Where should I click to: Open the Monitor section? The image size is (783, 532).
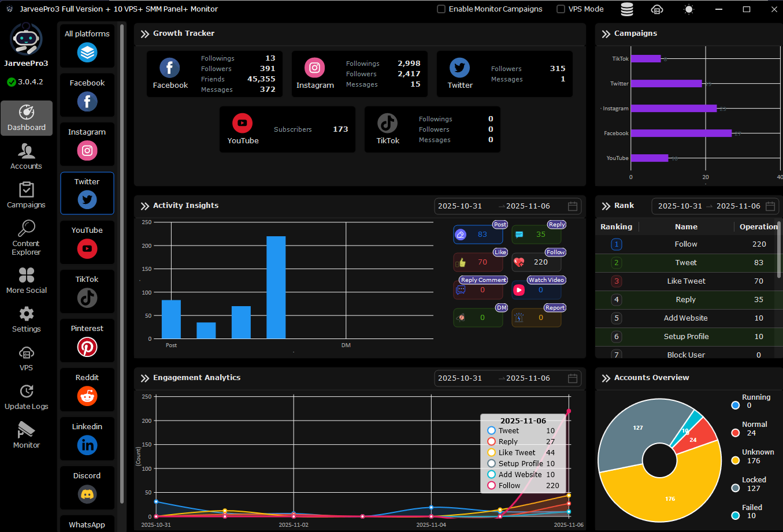tap(27, 435)
